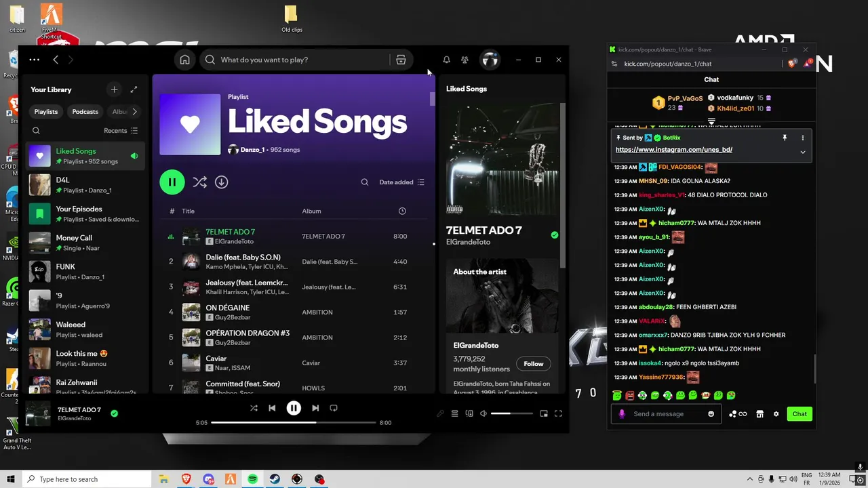
Task: Open Money Call single in library
Action: click(85, 243)
